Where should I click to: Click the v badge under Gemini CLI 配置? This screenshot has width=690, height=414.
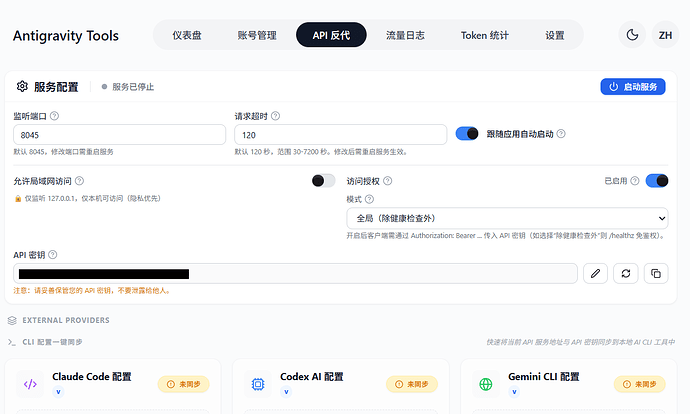(514, 392)
